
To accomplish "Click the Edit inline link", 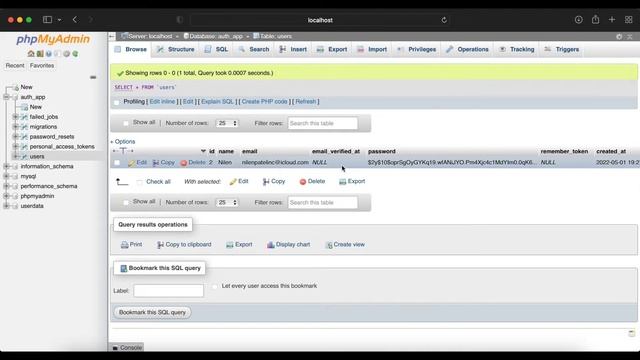I will (x=162, y=102).
